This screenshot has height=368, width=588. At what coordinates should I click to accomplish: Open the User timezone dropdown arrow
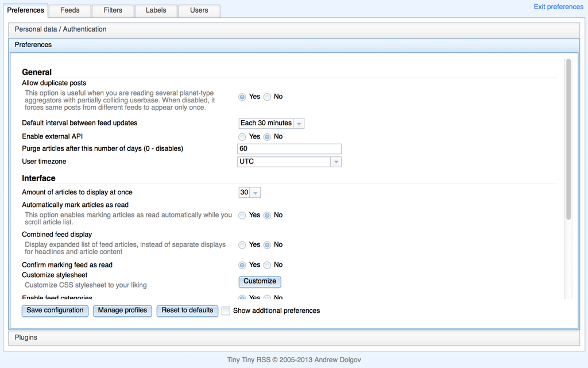[x=336, y=162]
